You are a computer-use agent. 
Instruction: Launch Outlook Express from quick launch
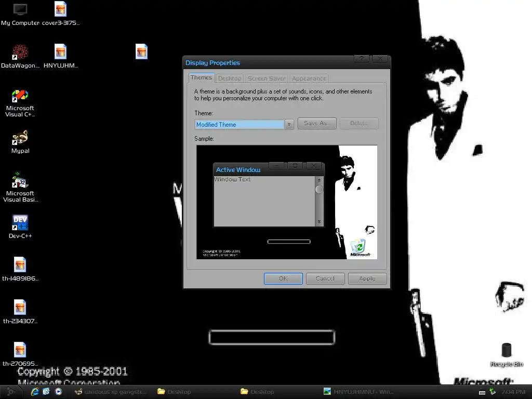click(x=46, y=392)
